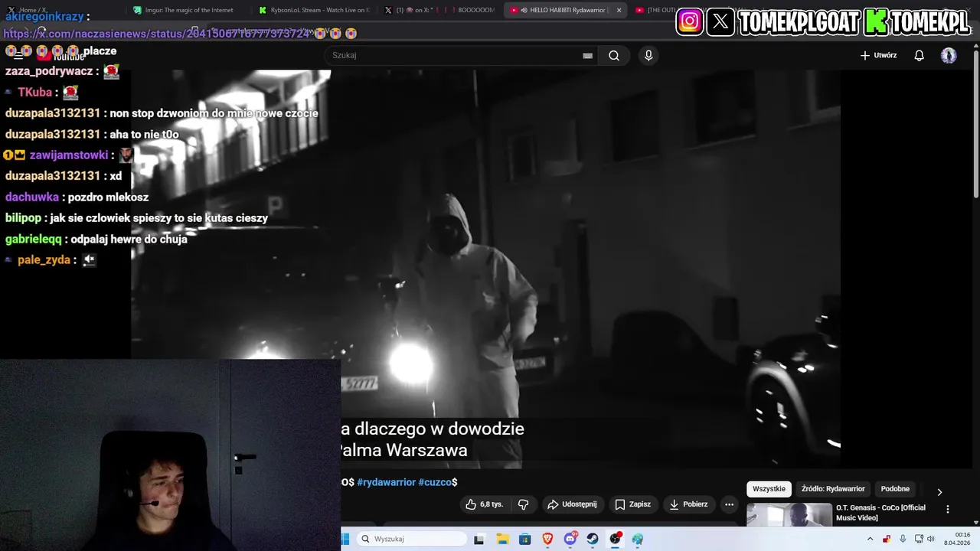Open Microsoft Store from the taskbar
The height and width of the screenshot is (551, 980).
tap(524, 539)
